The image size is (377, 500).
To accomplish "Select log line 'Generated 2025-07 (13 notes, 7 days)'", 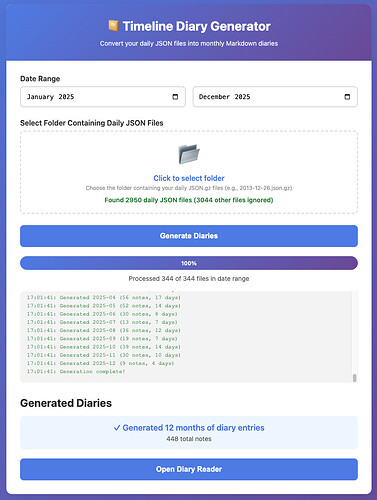I will tap(102, 322).
